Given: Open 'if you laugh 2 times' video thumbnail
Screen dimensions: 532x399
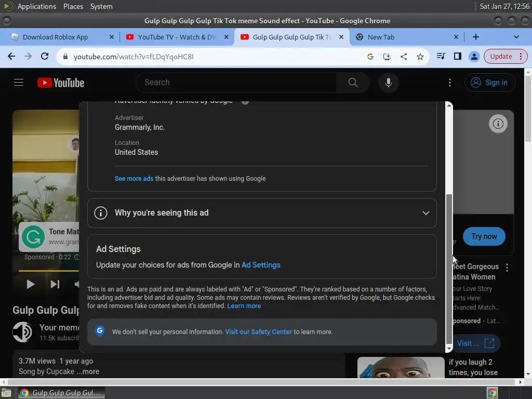Looking at the screenshot, I should [x=401, y=367].
